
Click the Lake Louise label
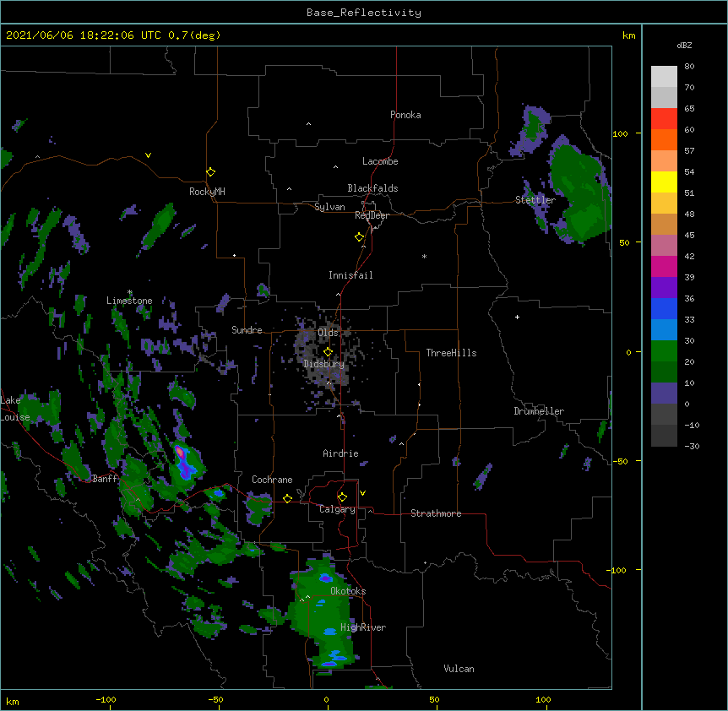[x=15, y=409]
